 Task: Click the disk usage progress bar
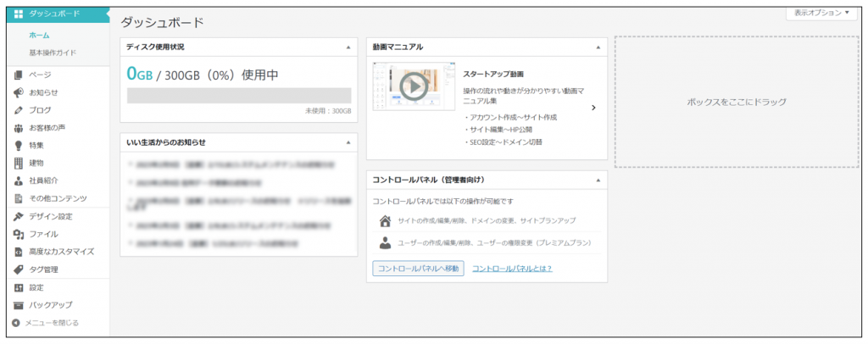238,95
